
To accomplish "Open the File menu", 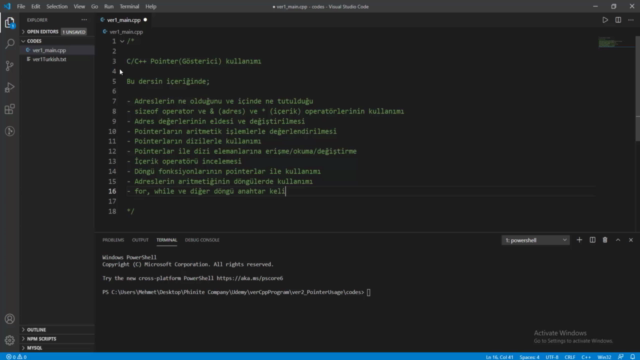I will [x=21, y=7].
